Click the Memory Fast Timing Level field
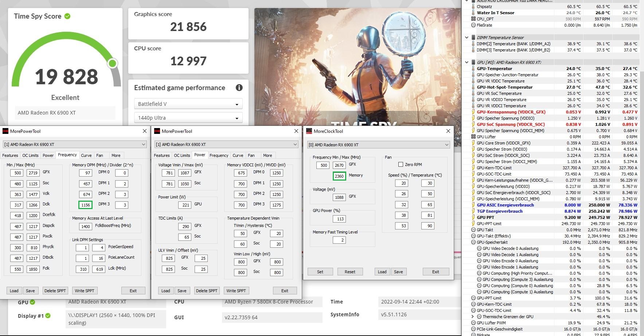The image size is (644, 336). (x=339, y=240)
